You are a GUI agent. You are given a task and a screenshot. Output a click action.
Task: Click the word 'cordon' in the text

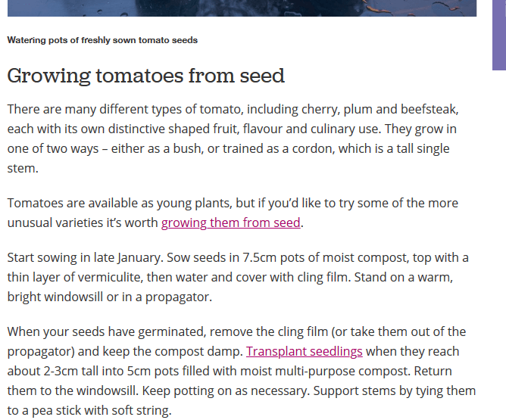pos(313,148)
